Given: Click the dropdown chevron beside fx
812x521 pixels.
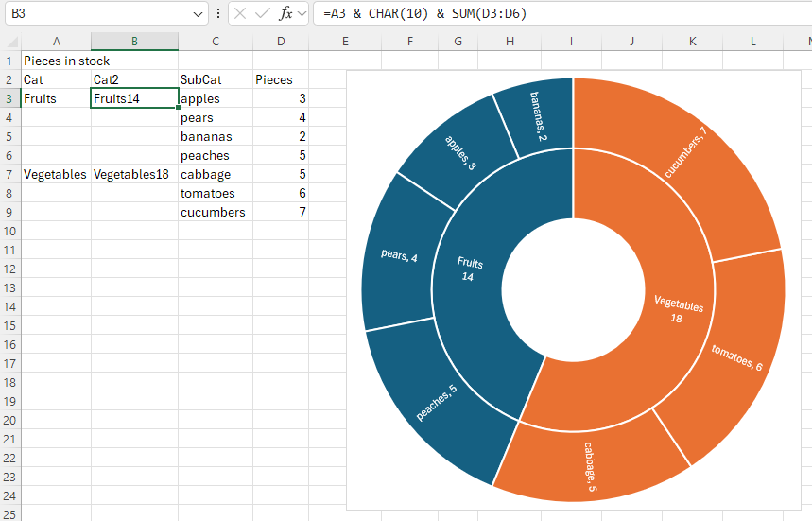Looking at the screenshot, I should tap(302, 13).
